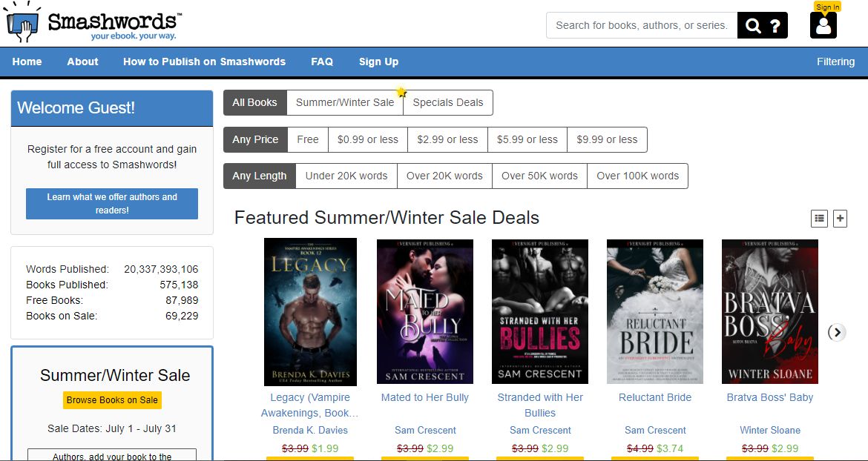Switch to list view icon

tap(819, 218)
